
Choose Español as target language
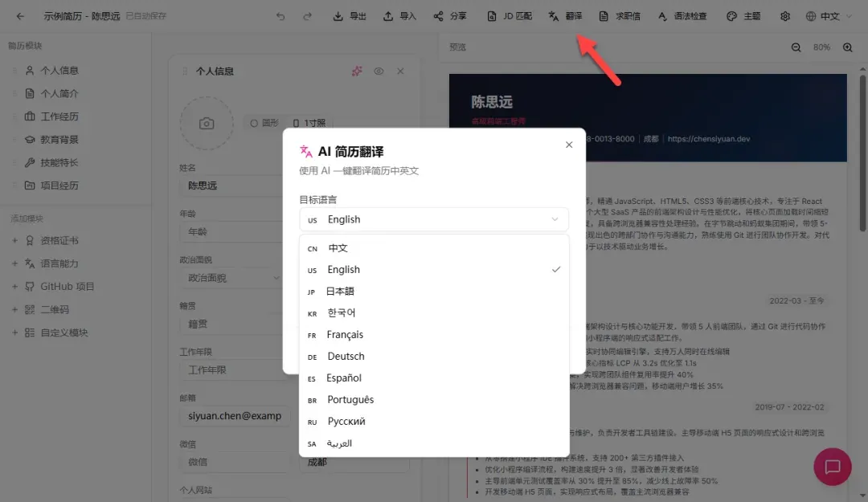(x=434, y=378)
